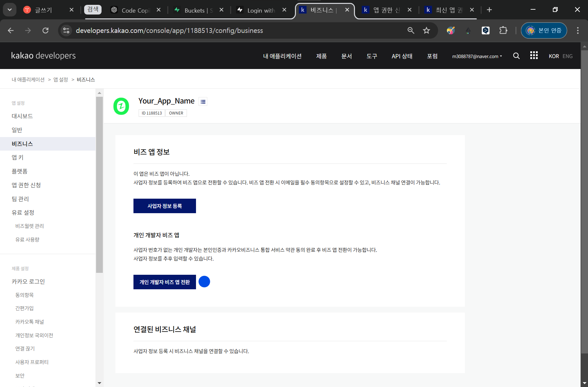Switch language to KOR
588x387 pixels.
tap(554, 56)
